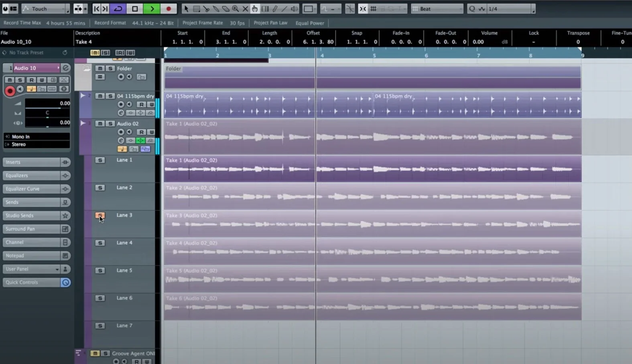This screenshot has height=364, width=632.
Task: Open the Quick Controls inspector section
Action: click(x=31, y=283)
